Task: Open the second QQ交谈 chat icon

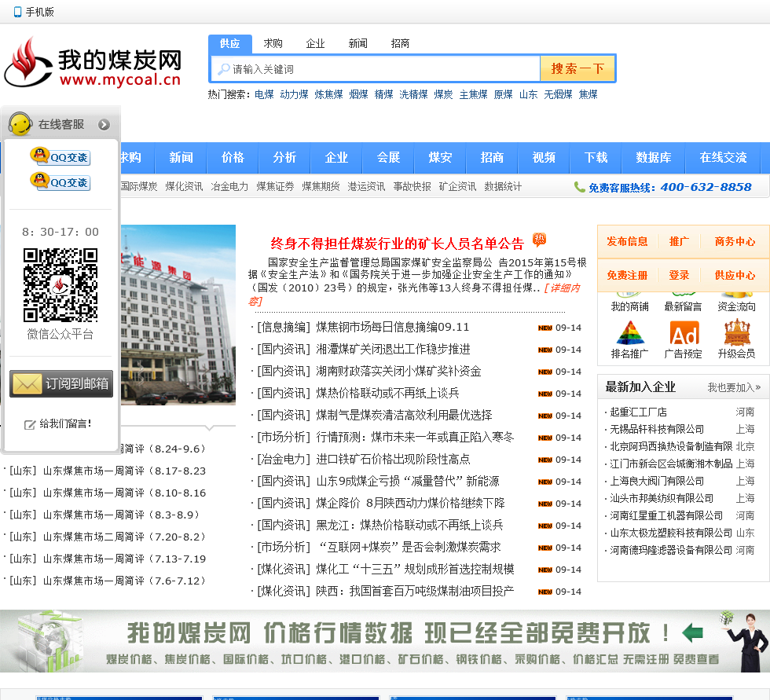Action: [x=60, y=182]
